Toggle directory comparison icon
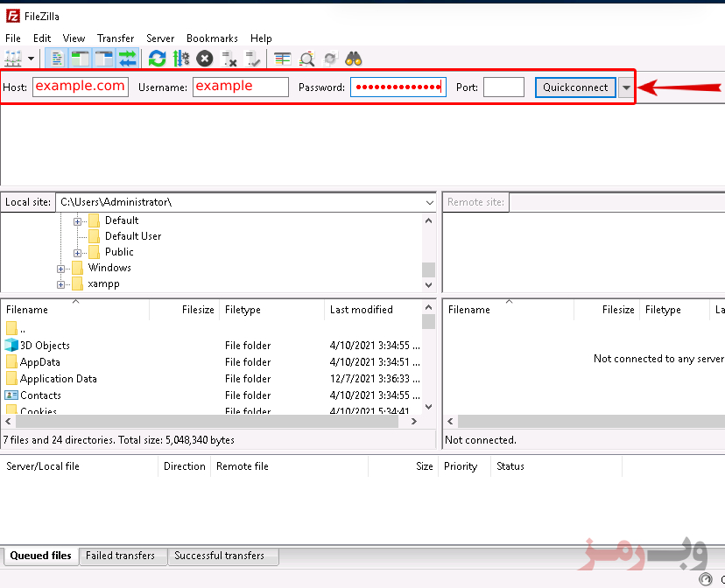Viewport: 725px width, 588px height. point(306,59)
